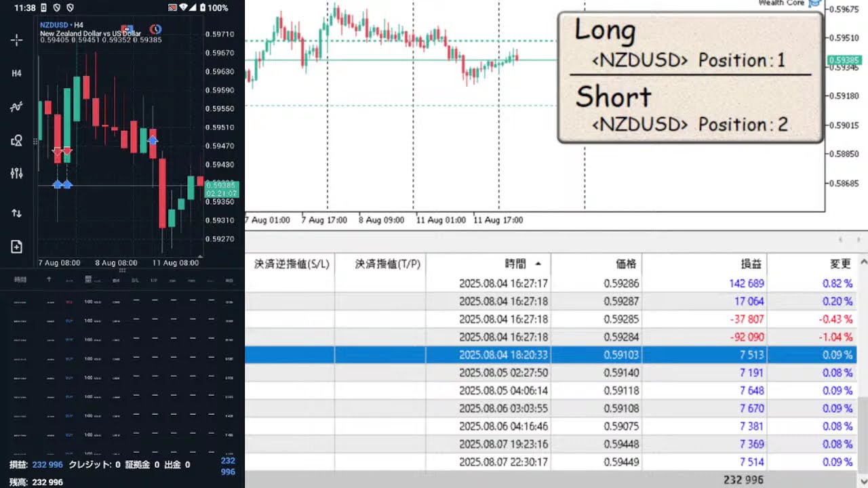This screenshot has width=868, height=488.
Task: Tap the trade up-down arrows icon
Action: pyautogui.click(x=17, y=213)
